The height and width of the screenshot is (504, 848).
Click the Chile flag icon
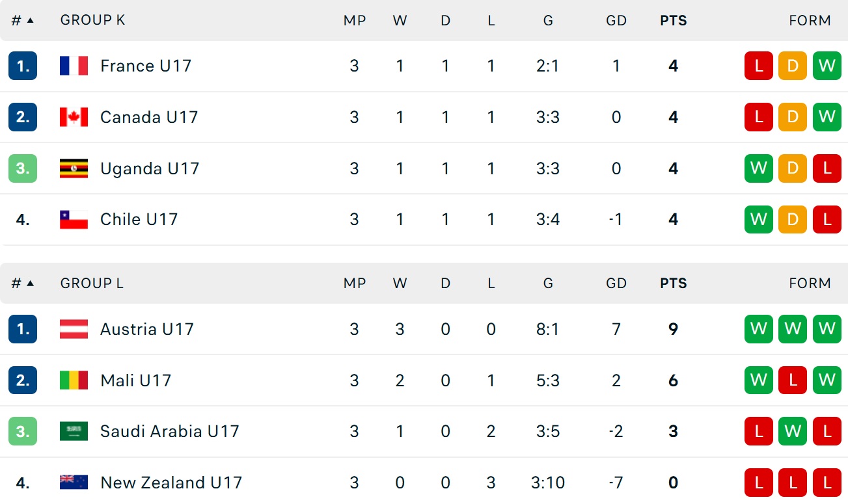pos(74,220)
